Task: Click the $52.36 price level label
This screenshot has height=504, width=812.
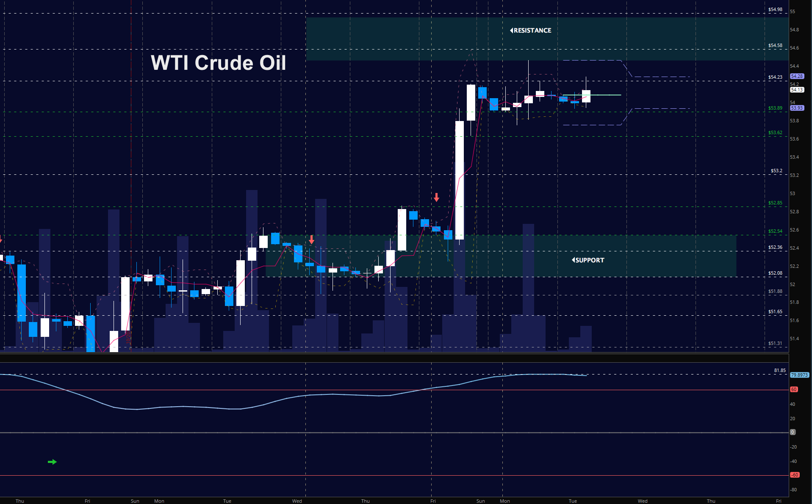Action: [x=775, y=247]
